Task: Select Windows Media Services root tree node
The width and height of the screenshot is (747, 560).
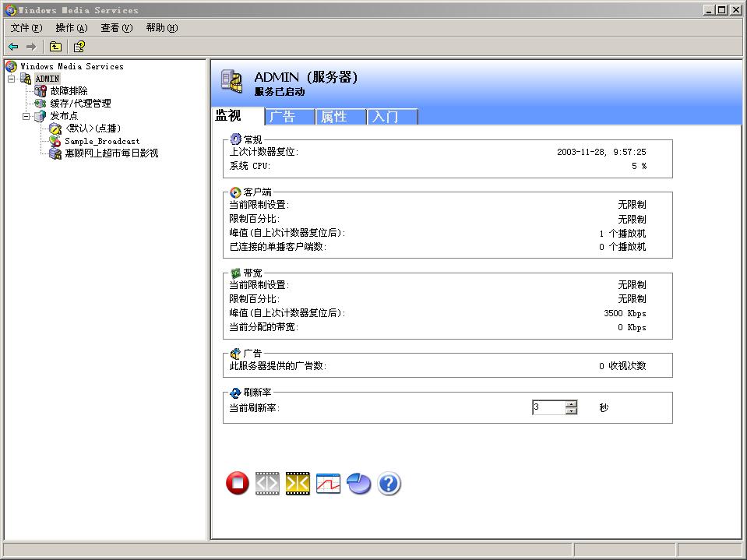Action: [72, 66]
